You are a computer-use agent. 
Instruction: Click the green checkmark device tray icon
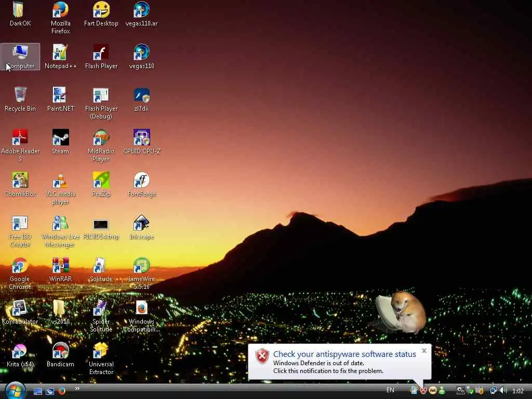point(470,391)
